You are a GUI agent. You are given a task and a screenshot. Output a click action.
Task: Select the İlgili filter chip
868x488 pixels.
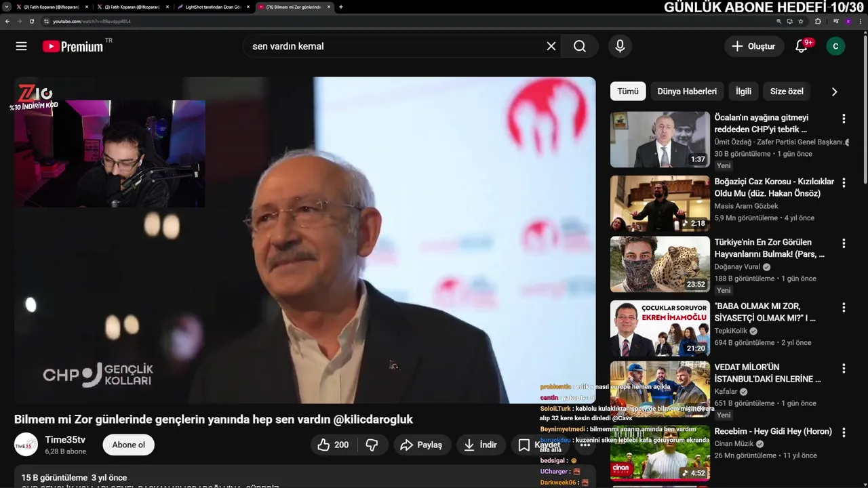743,91
